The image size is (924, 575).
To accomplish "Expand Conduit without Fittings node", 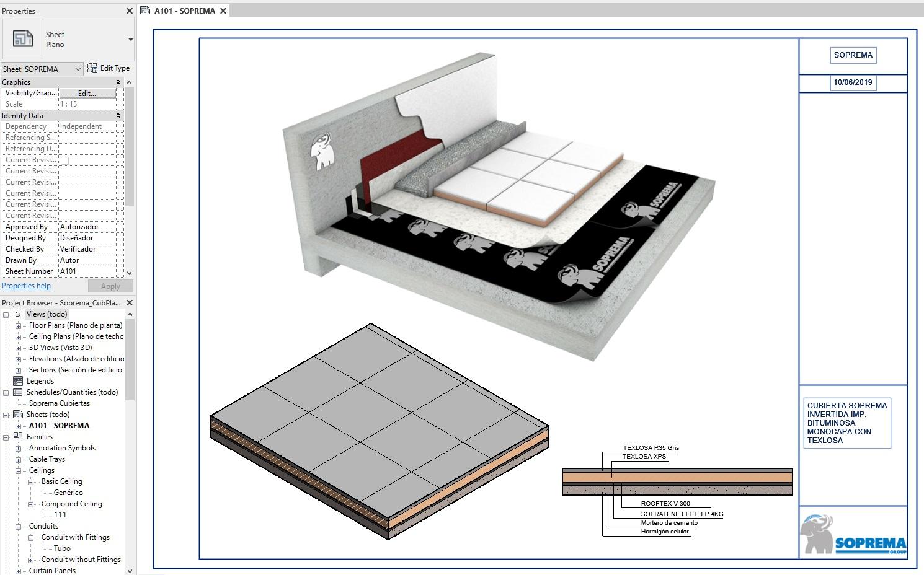I will coord(30,560).
